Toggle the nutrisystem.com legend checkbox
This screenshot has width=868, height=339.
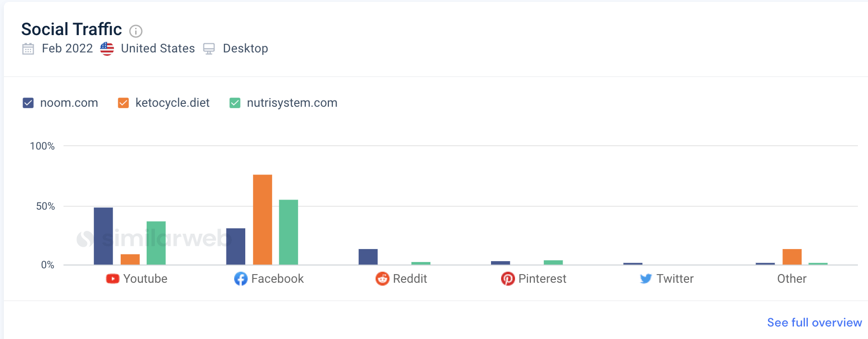235,102
